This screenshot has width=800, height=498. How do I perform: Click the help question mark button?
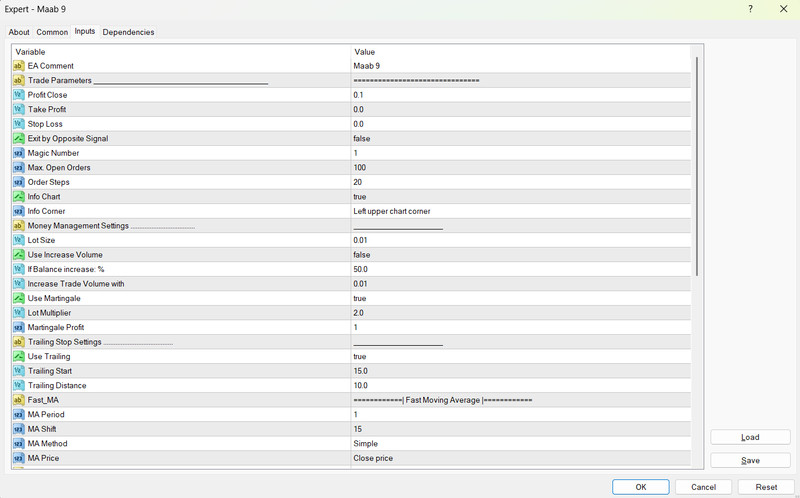click(x=751, y=9)
